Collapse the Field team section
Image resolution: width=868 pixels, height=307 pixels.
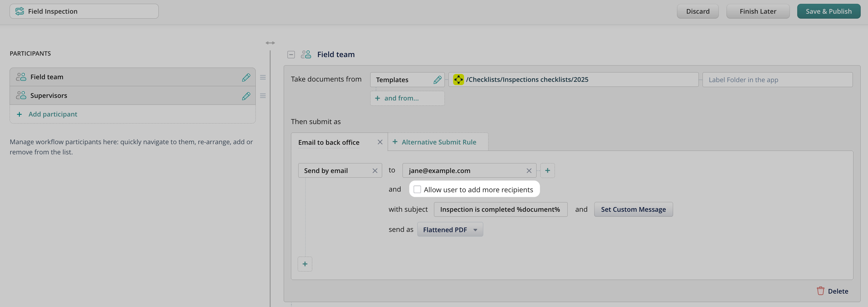pyautogui.click(x=291, y=54)
